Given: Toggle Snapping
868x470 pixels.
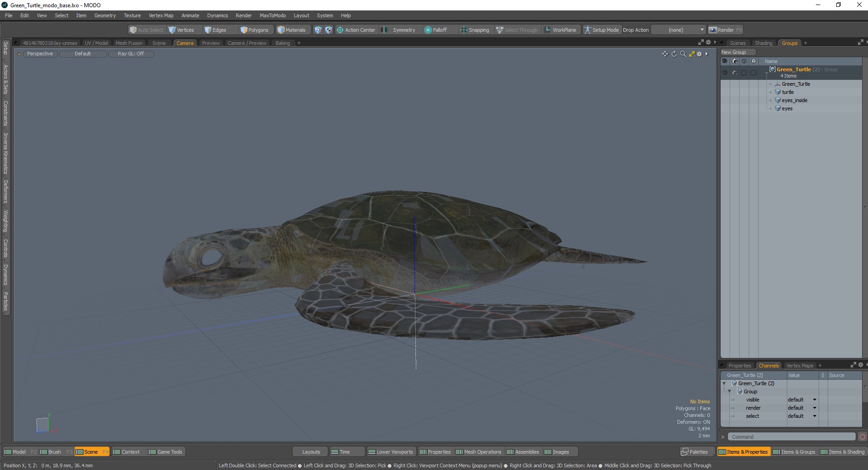Looking at the screenshot, I should point(475,30).
